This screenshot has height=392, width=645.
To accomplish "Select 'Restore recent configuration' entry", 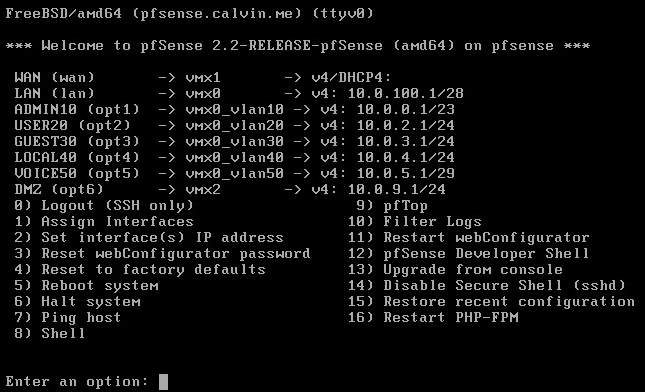I will click(491, 302).
